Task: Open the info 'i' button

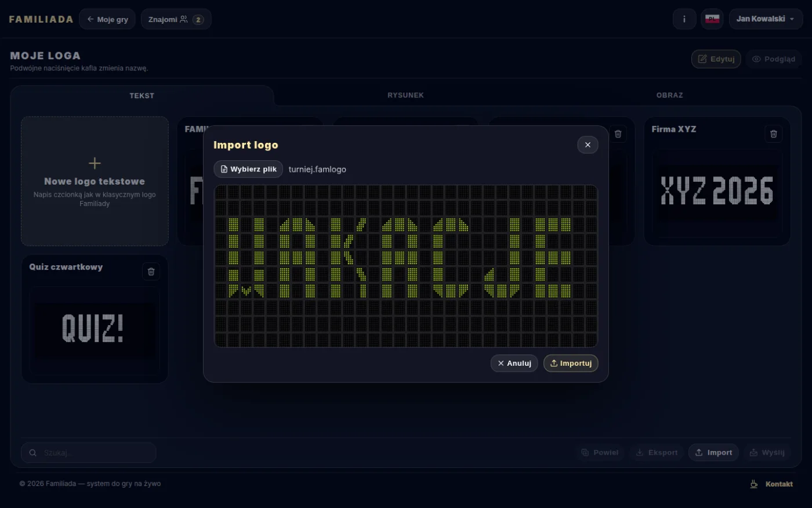Action: (684, 19)
